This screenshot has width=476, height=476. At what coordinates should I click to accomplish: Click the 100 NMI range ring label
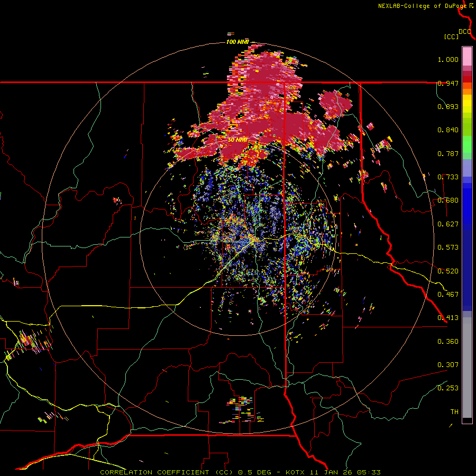(237, 42)
